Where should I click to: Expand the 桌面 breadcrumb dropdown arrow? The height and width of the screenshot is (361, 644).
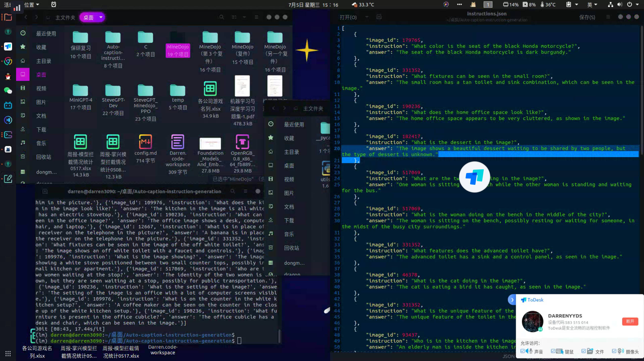tap(101, 17)
